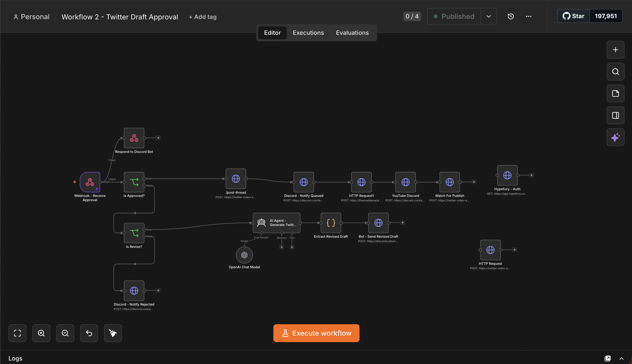Screen dimensions: 632x364
Task: Pop out the Logs panel
Action: pos(607,358)
